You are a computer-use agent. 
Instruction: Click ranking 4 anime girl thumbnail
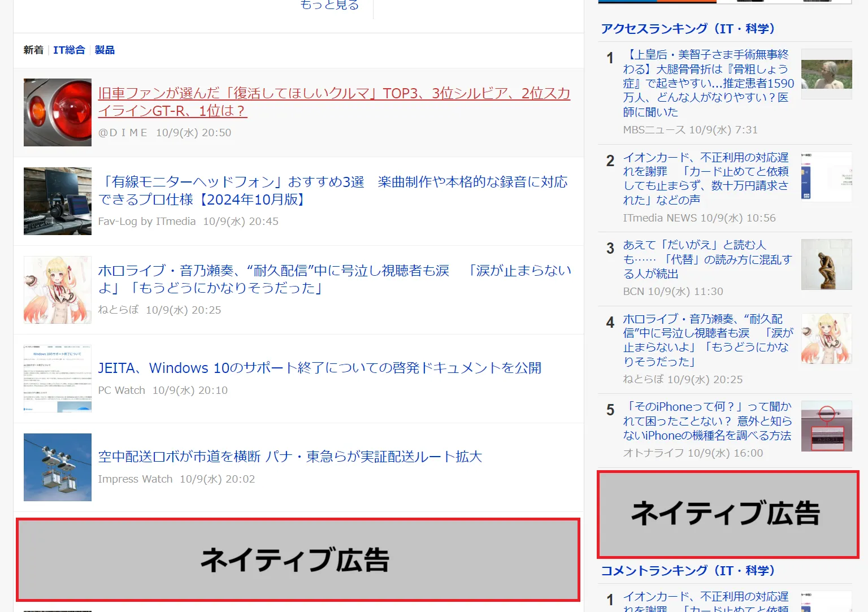tap(827, 338)
